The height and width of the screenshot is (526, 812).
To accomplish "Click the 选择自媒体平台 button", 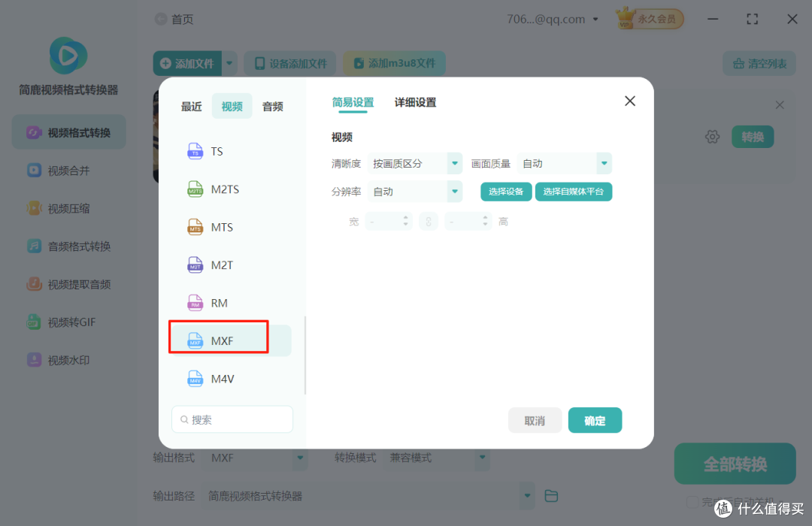I will [x=573, y=192].
